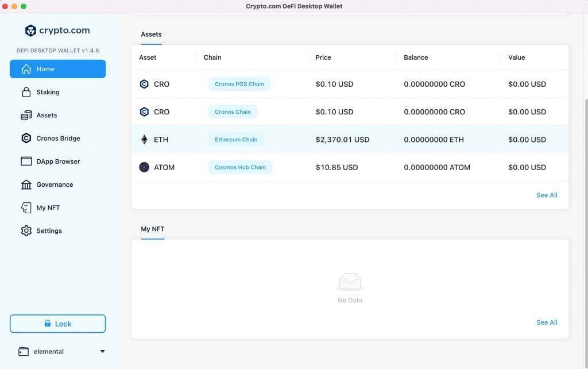The width and height of the screenshot is (588, 369).
Task: Click the Lock button
Action: (58, 324)
